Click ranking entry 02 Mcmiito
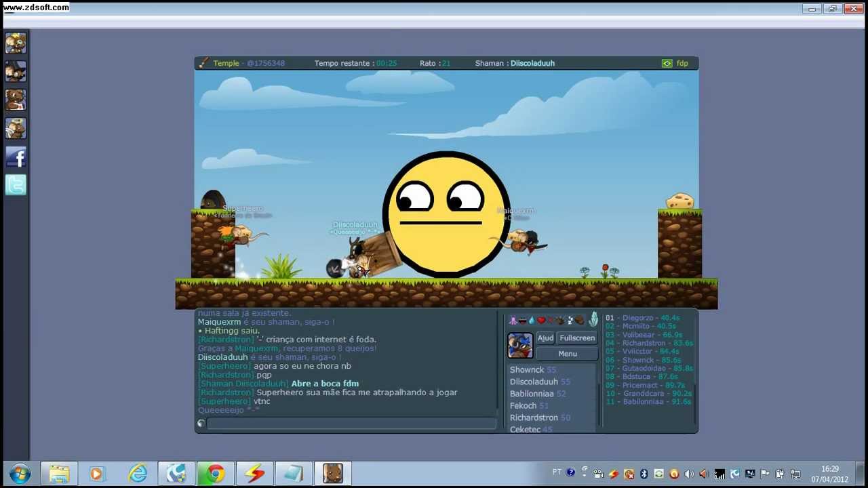868x488 pixels. tap(641, 326)
